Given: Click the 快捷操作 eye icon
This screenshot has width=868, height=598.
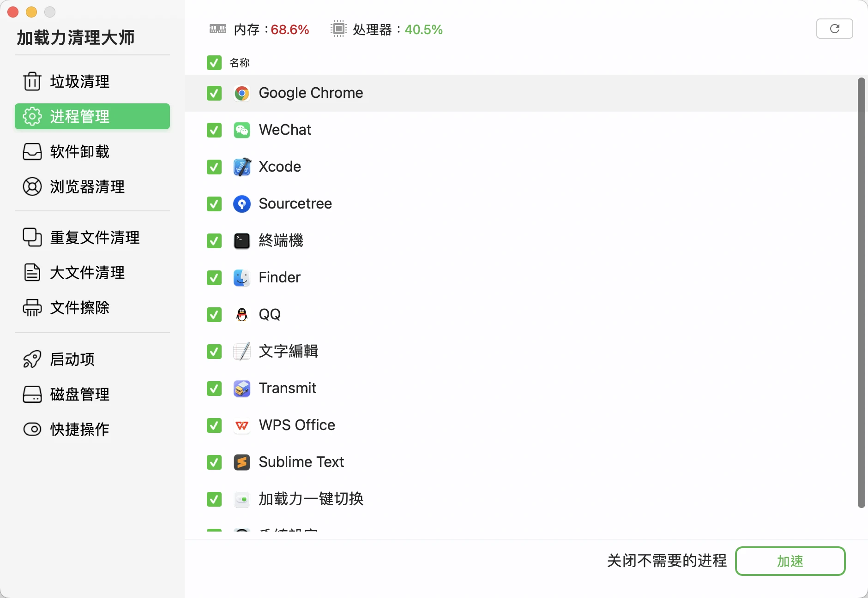Looking at the screenshot, I should pos(31,429).
